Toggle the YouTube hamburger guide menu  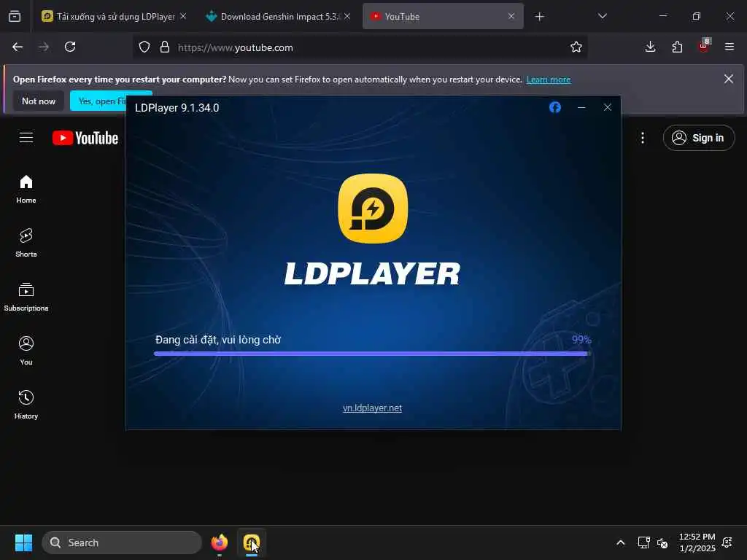point(26,138)
